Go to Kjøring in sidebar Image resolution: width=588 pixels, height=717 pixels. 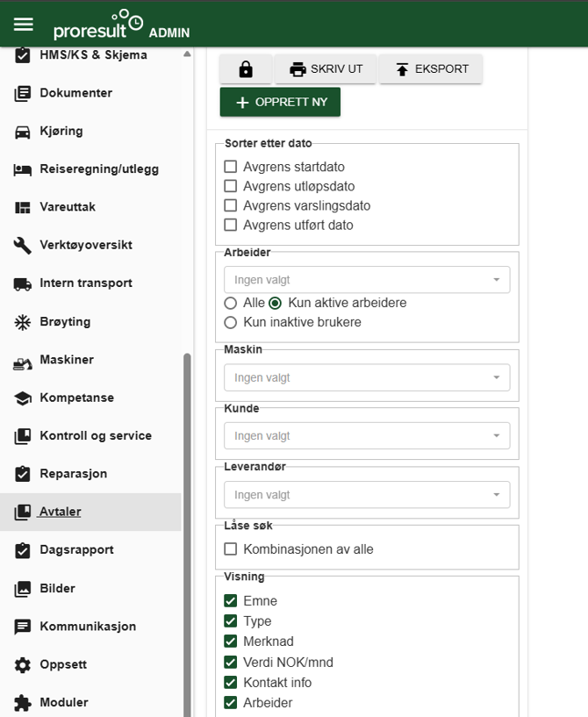click(90, 132)
